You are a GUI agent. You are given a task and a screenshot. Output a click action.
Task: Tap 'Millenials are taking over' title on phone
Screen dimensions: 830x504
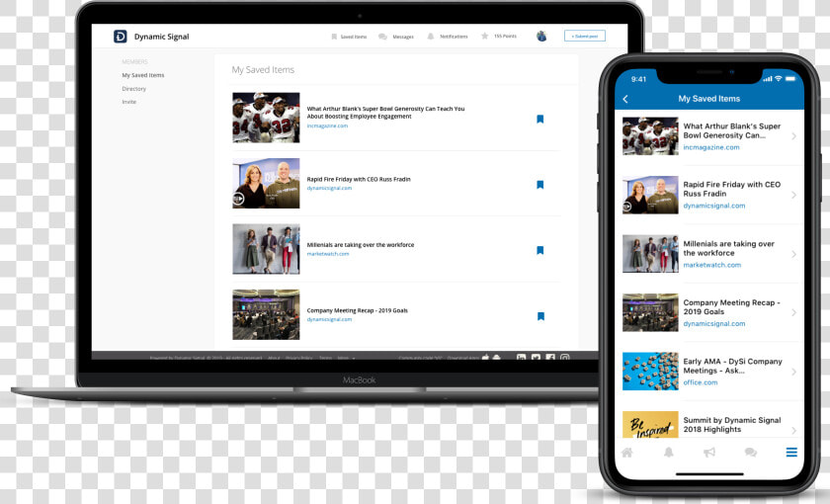pos(728,248)
